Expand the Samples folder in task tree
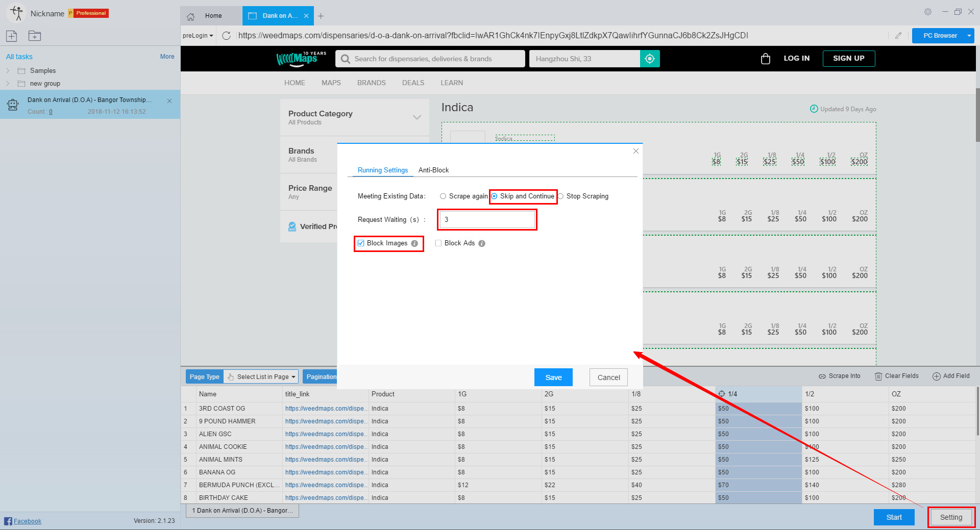Screen dimensions: 980x530 pos(8,70)
